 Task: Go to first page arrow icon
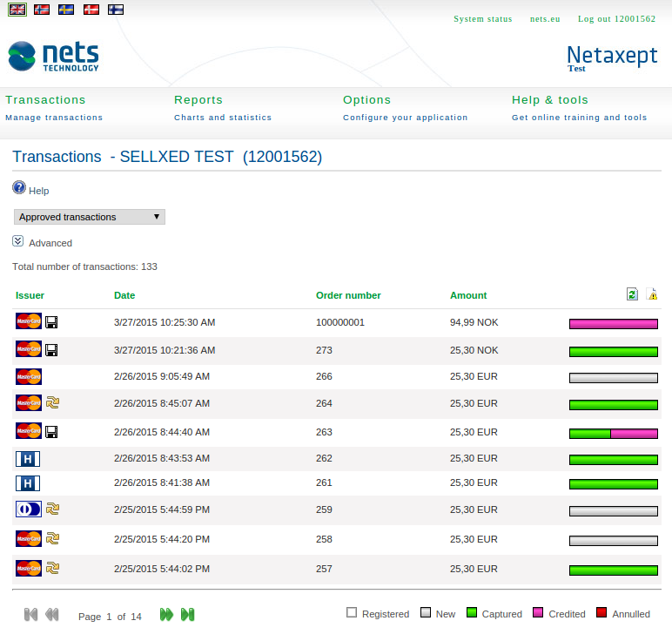(30, 614)
